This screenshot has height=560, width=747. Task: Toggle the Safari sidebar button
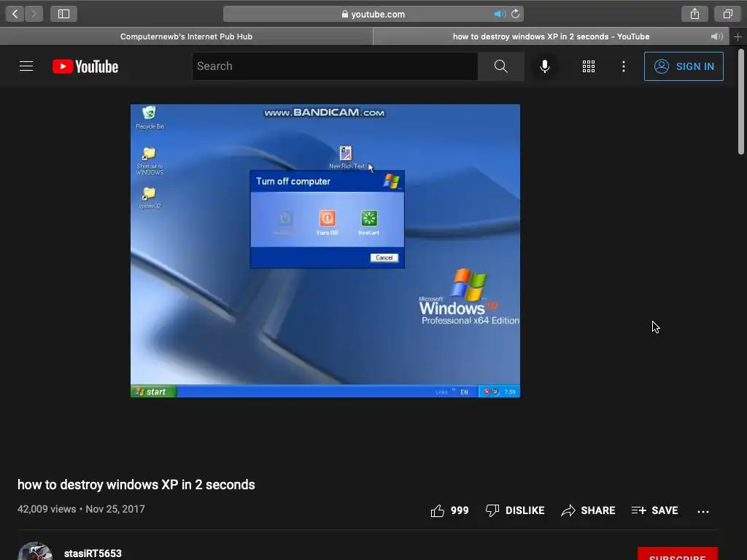[64, 14]
